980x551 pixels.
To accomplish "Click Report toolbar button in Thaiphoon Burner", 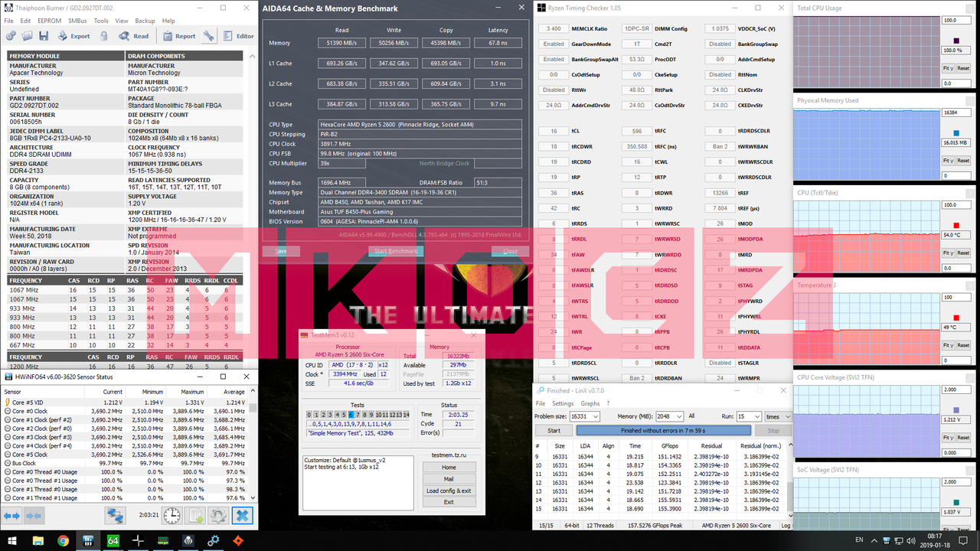I will point(179,36).
